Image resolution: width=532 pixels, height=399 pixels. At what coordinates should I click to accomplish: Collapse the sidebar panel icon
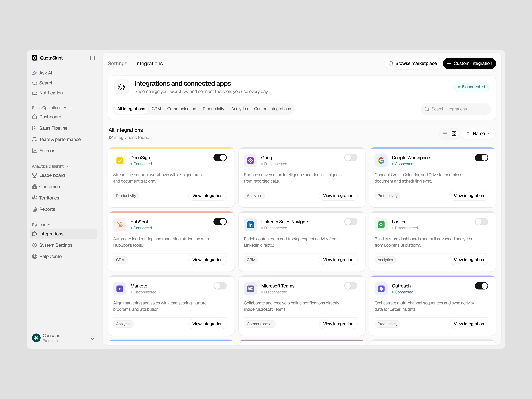92,58
